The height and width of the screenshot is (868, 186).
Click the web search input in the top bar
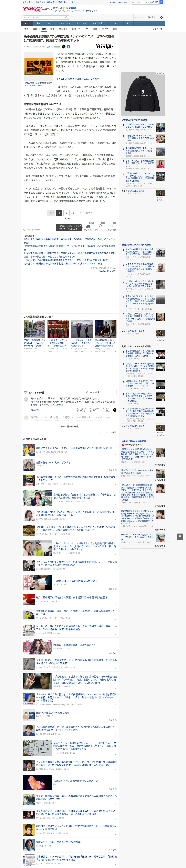(138, 2)
